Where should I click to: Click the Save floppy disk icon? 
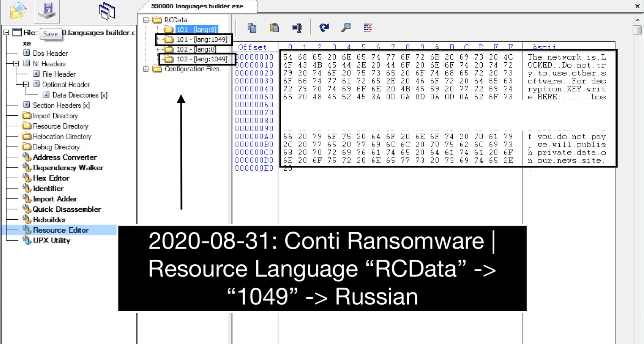pos(47,10)
